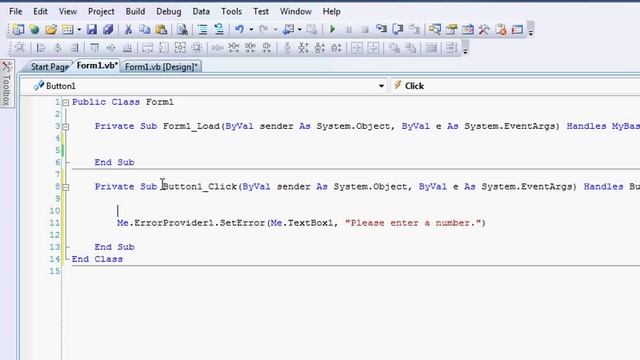The height and width of the screenshot is (360, 640).
Task: Click the "End Class" line of code
Action: [x=97, y=259]
